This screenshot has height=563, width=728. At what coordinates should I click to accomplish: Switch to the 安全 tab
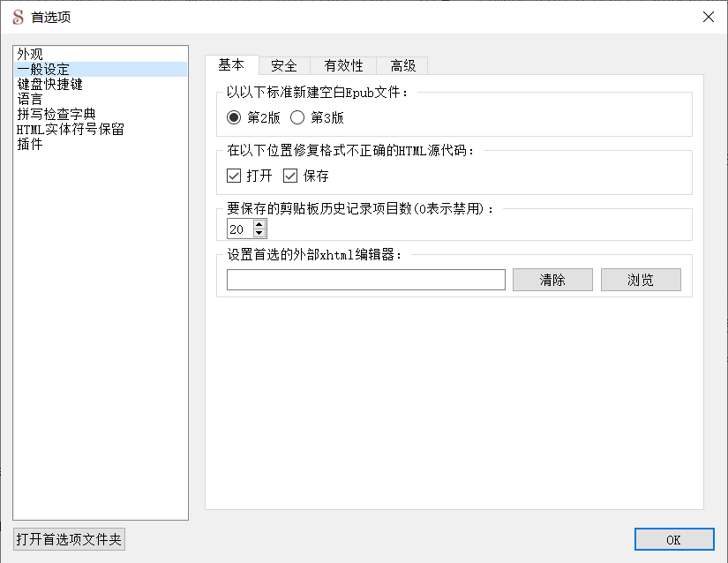pyautogui.click(x=284, y=65)
